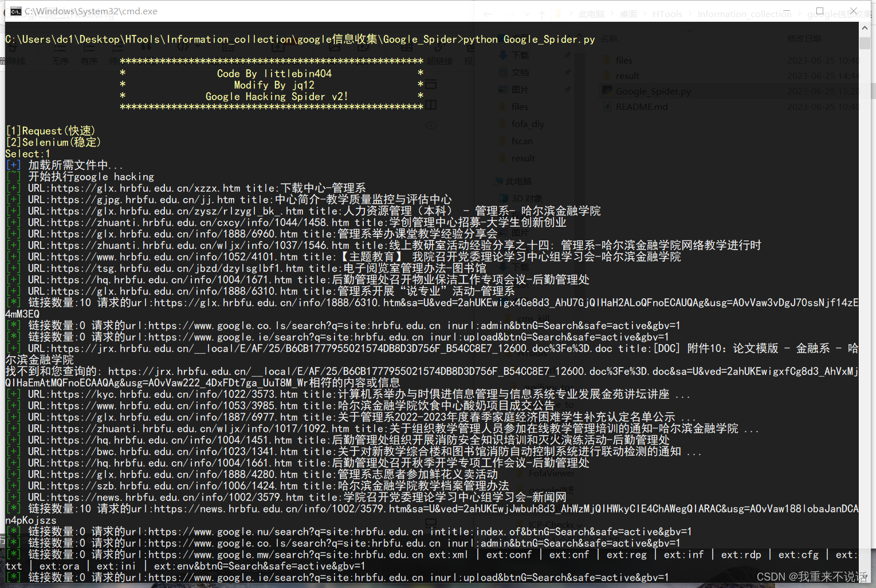This screenshot has width=876, height=588.
Task: Click the 'Code By littlebin404' banner line
Action: click(274, 73)
